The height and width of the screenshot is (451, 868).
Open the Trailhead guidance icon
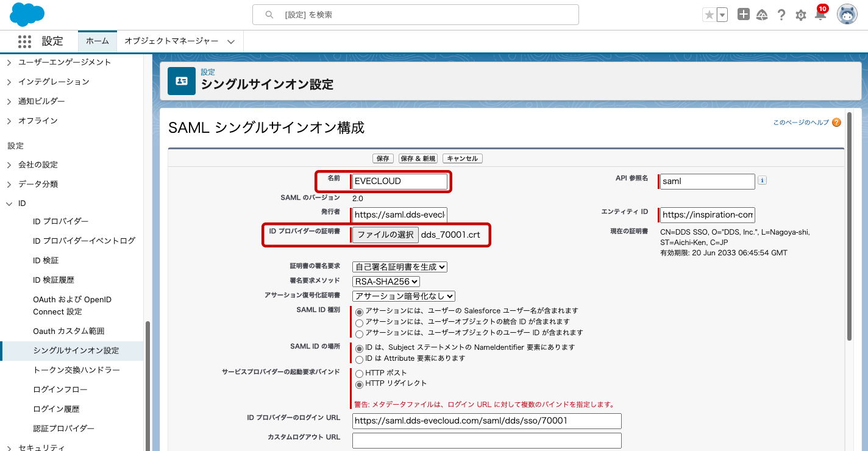coord(762,15)
